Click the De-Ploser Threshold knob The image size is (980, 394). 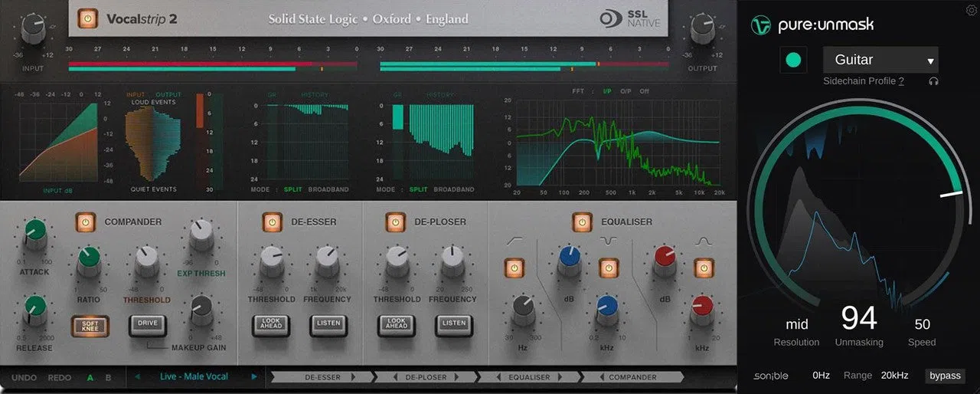click(397, 262)
